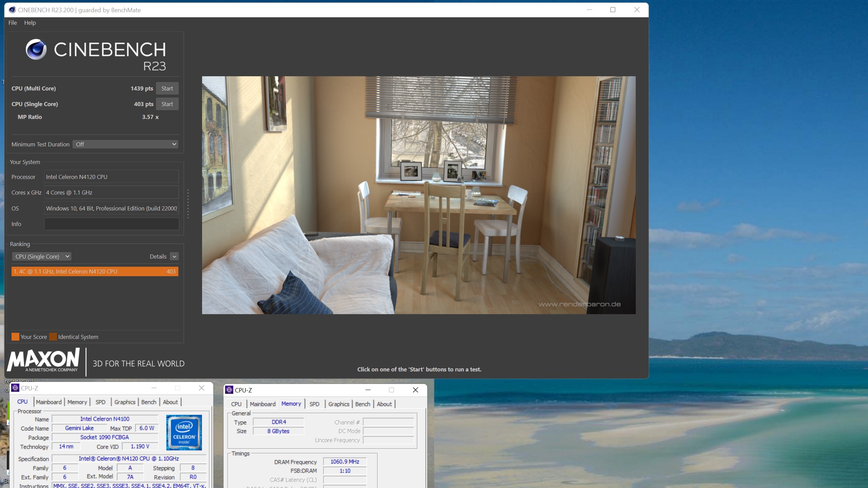This screenshot has height=488, width=868.
Task: Switch to SPD tab in right CPU-Z
Action: click(x=314, y=404)
